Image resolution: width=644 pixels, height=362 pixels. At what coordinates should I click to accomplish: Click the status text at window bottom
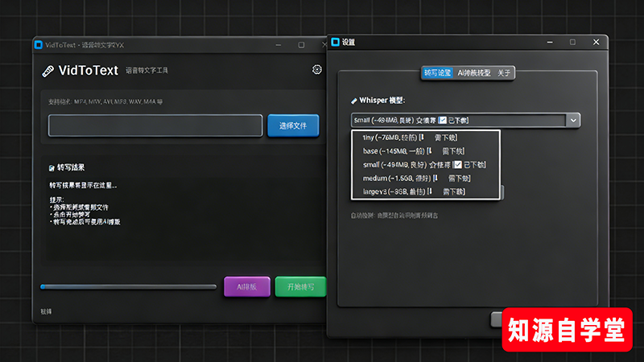click(46, 311)
